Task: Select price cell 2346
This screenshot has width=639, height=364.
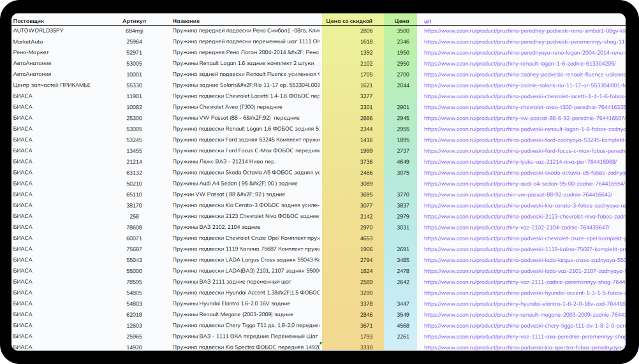Action: 403,42
